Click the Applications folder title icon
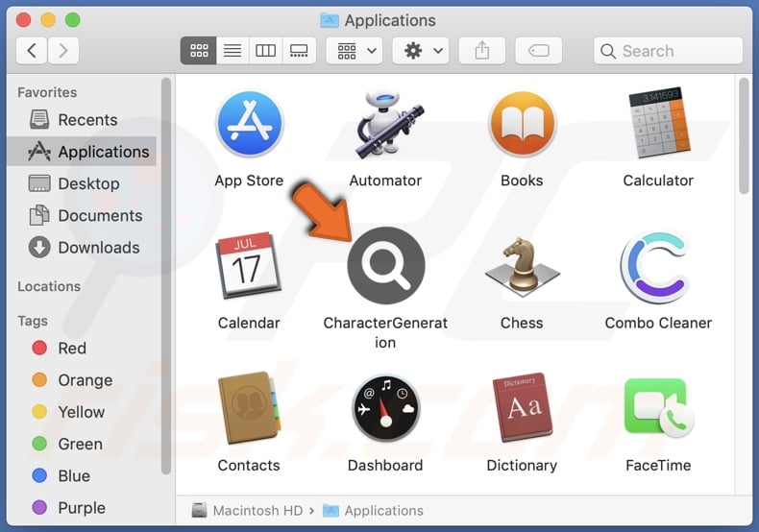This screenshot has width=759, height=532. click(330, 20)
